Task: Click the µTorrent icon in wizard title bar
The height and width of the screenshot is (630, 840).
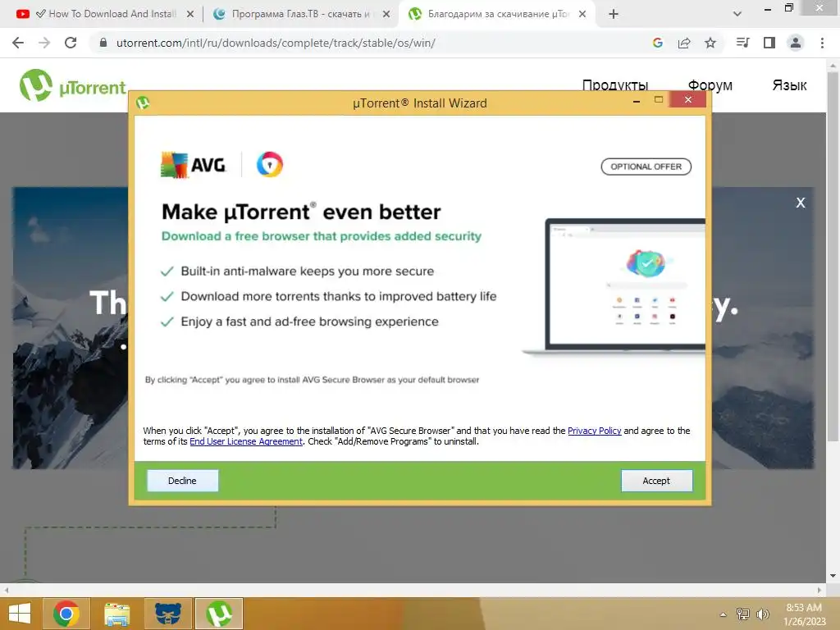Action: (x=143, y=103)
